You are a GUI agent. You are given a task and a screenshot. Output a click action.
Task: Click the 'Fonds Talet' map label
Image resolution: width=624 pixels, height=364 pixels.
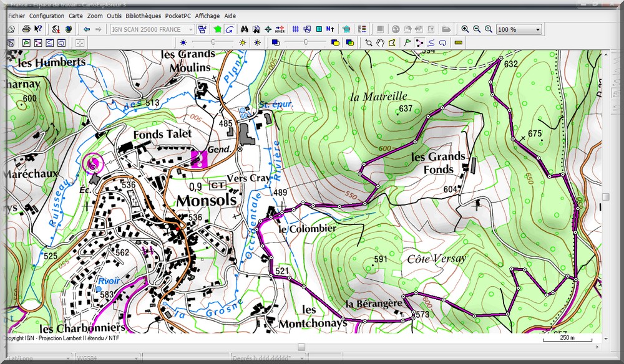162,134
